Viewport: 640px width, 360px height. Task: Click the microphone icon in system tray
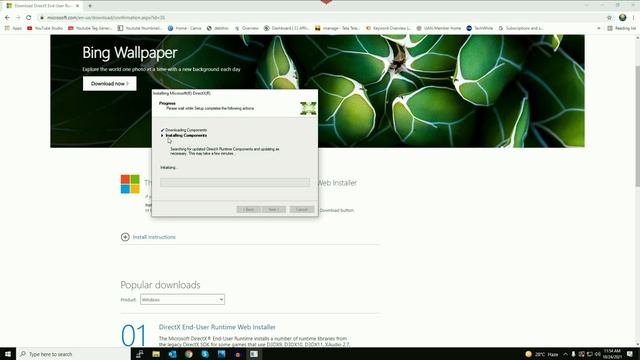(x=573, y=354)
